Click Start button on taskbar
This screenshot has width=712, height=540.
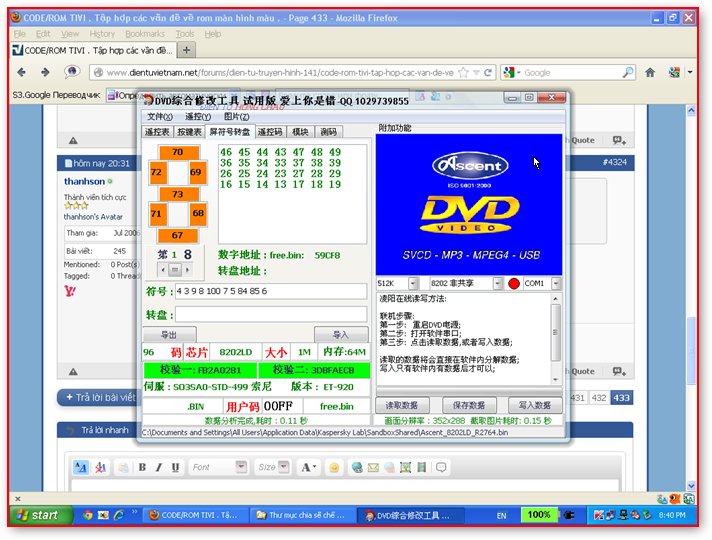coord(40,515)
